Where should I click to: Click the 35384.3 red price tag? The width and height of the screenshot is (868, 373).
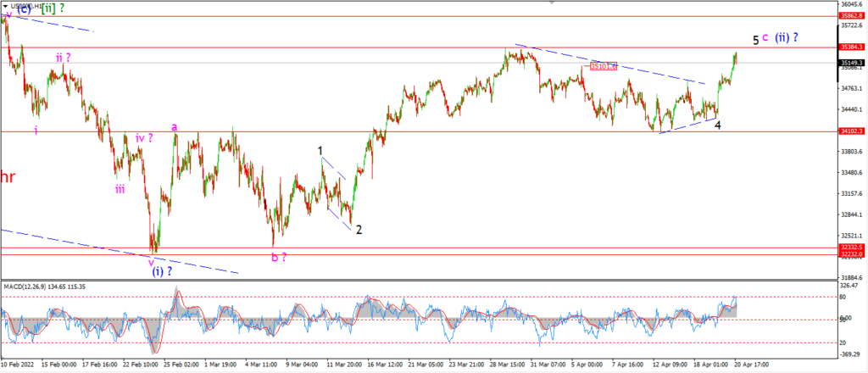pyautogui.click(x=851, y=47)
